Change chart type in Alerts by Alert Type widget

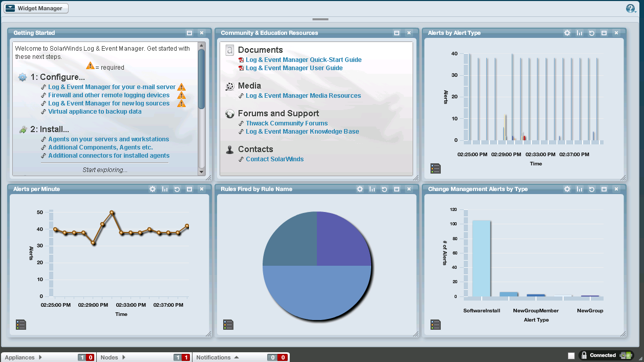coord(579,33)
